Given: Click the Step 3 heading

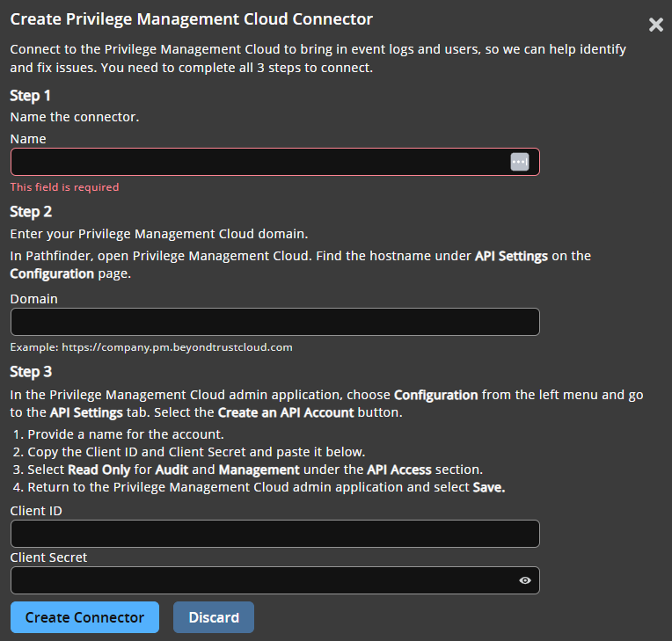Looking at the screenshot, I should 31,371.
